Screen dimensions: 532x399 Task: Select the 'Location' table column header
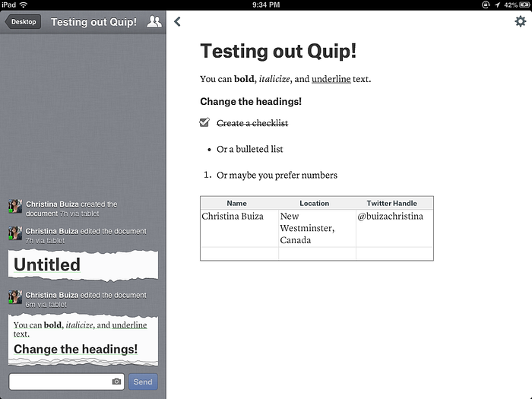coord(314,203)
